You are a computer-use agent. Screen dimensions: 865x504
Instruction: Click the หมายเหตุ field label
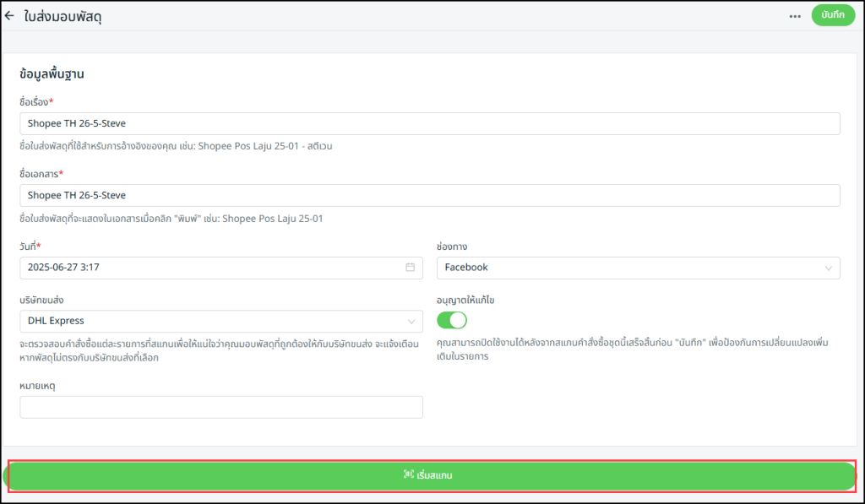(37, 386)
